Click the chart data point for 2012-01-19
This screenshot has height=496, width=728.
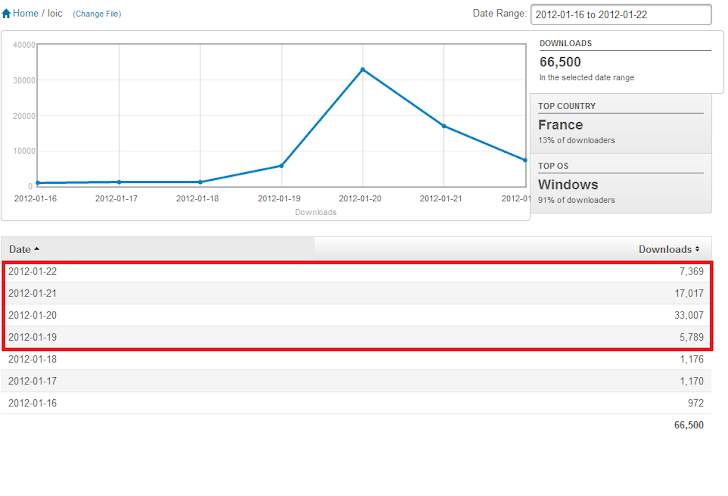281,166
